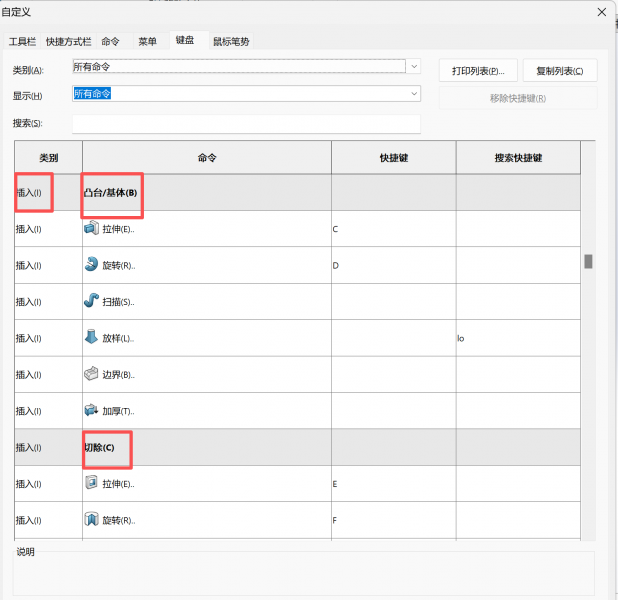Click search shortcut cell 'lo' for 放样

click(518, 338)
